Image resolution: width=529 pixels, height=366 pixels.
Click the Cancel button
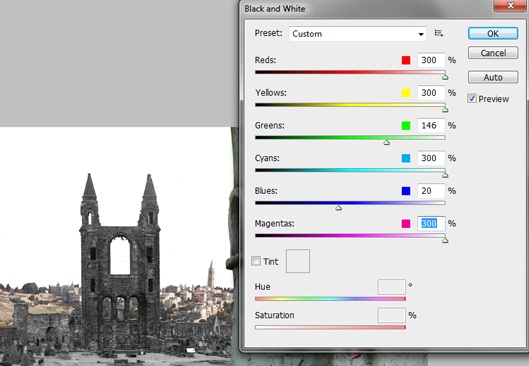(493, 53)
